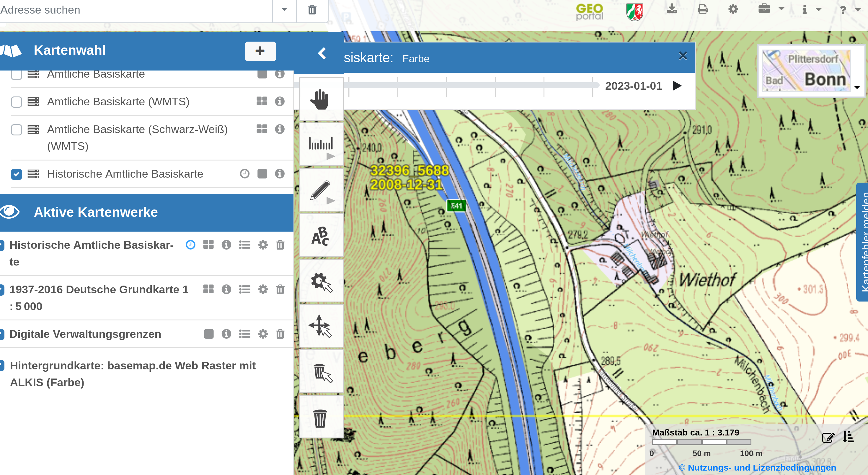Open opacity square for Digitale Verwaltungsgrenzen

[208, 334]
